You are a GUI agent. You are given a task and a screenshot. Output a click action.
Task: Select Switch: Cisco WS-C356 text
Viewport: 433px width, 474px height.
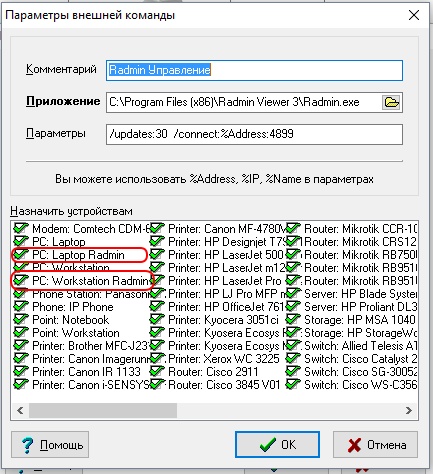pyautogui.click(x=361, y=385)
